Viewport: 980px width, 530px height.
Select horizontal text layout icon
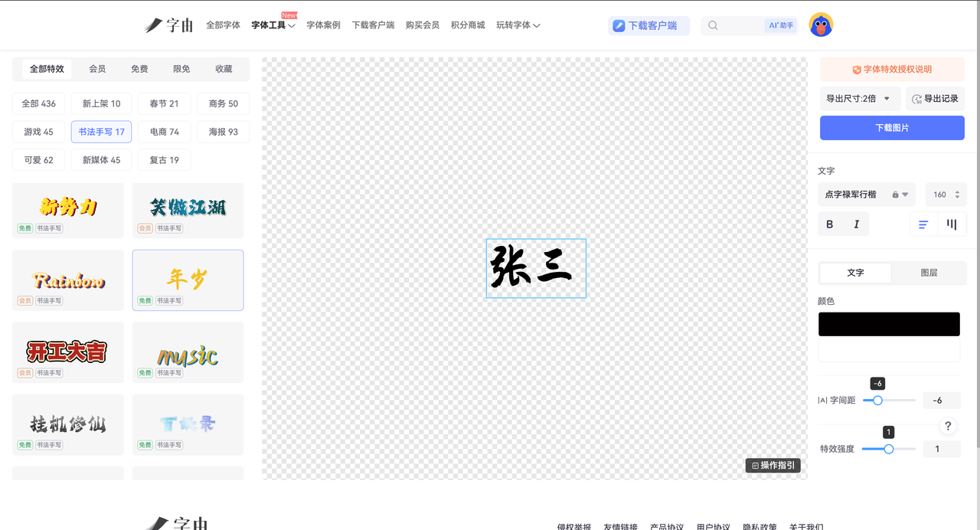tap(923, 224)
